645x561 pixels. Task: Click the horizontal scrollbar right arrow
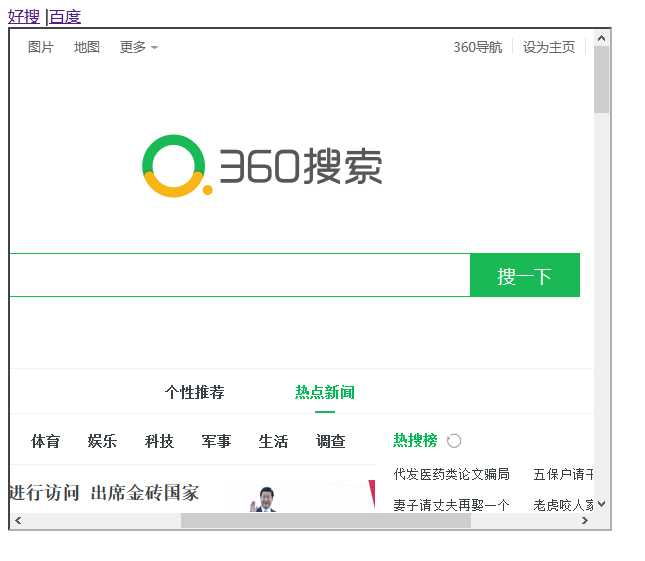pyautogui.click(x=585, y=520)
